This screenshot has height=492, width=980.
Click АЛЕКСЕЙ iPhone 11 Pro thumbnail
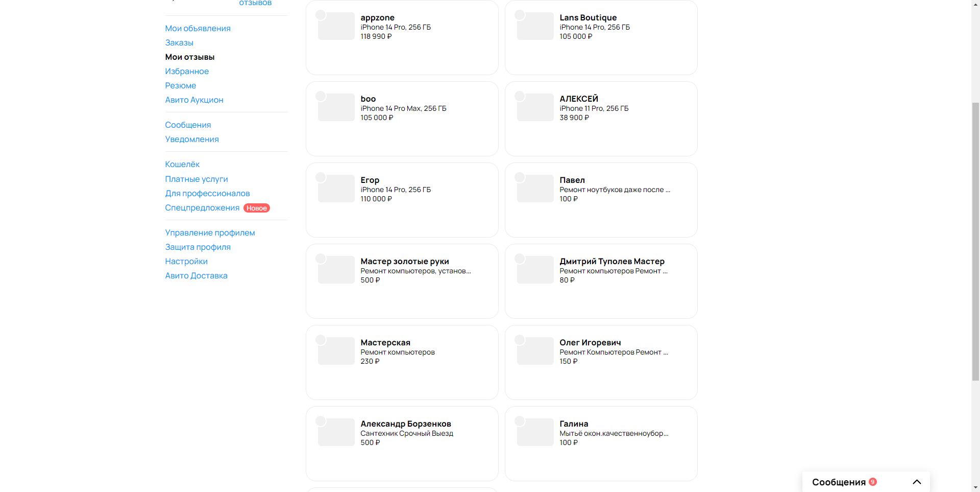535,107
